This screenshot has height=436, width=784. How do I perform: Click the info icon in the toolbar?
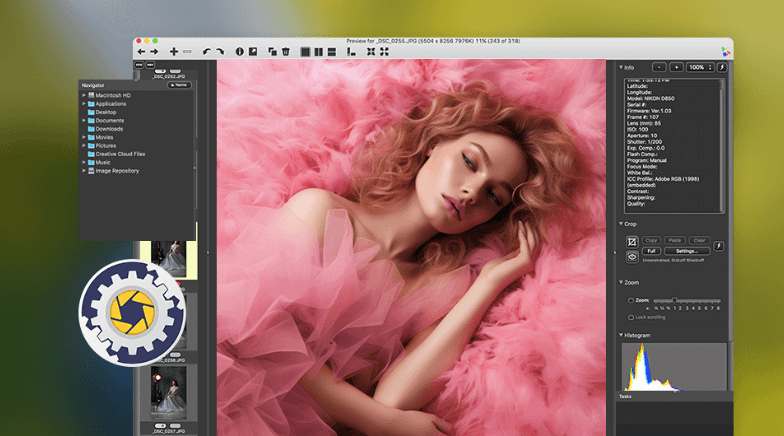point(240,51)
